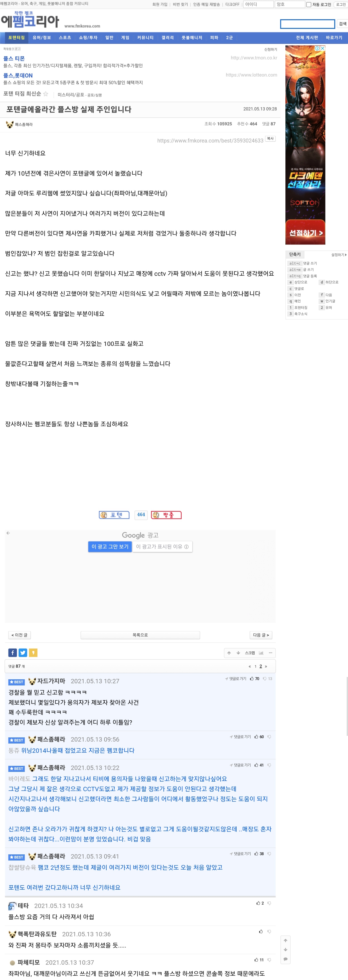The width and height of the screenshot is (348, 980).
Task: Click the favorite star beside 포텐 터짐 최신순
Action: pos(46,94)
